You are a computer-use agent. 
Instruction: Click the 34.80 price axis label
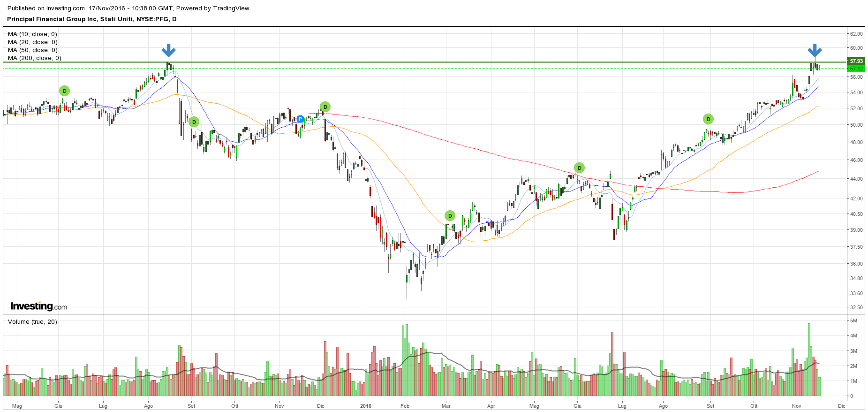(856, 278)
